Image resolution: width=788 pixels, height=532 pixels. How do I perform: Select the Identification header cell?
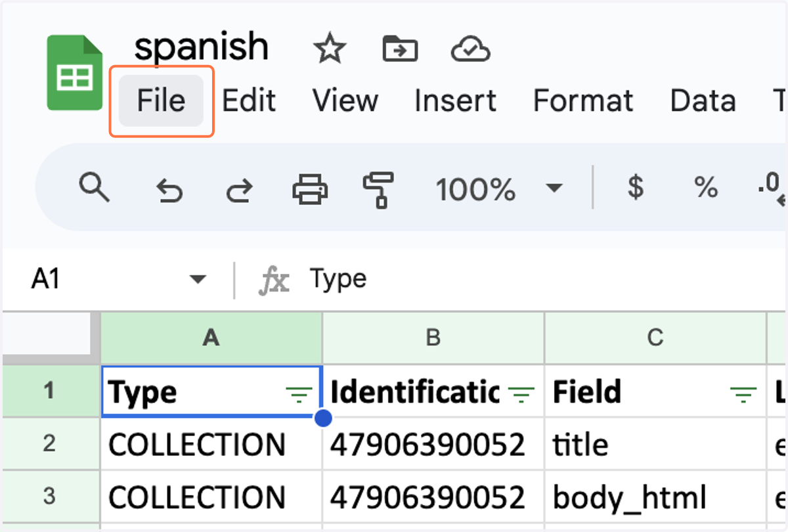point(433,391)
